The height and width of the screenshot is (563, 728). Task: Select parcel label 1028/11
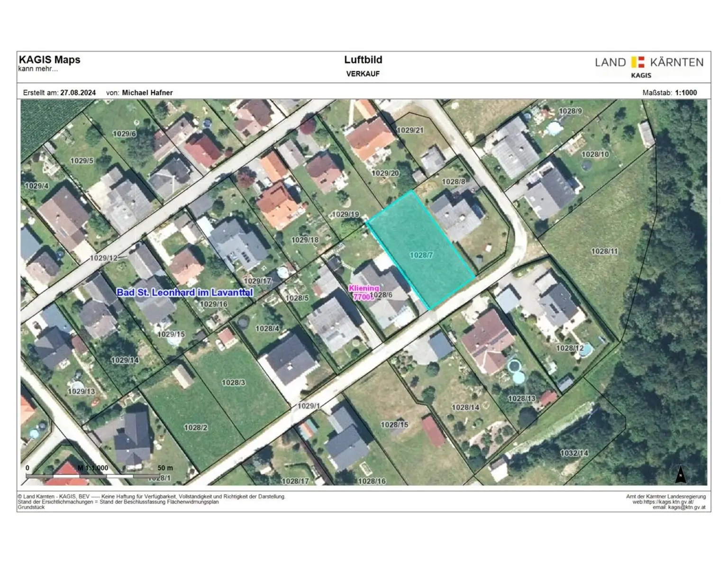(x=604, y=251)
